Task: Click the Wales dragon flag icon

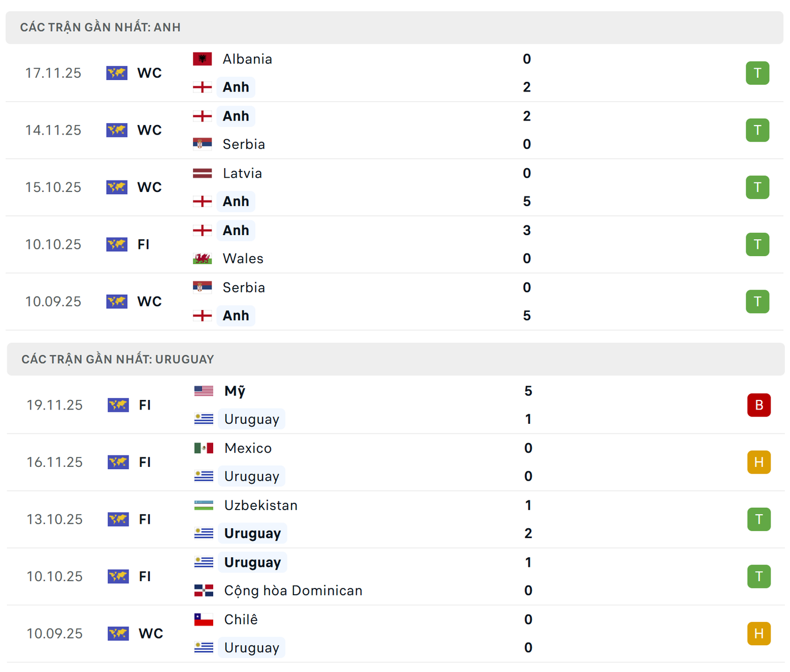Action: click(202, 258)
